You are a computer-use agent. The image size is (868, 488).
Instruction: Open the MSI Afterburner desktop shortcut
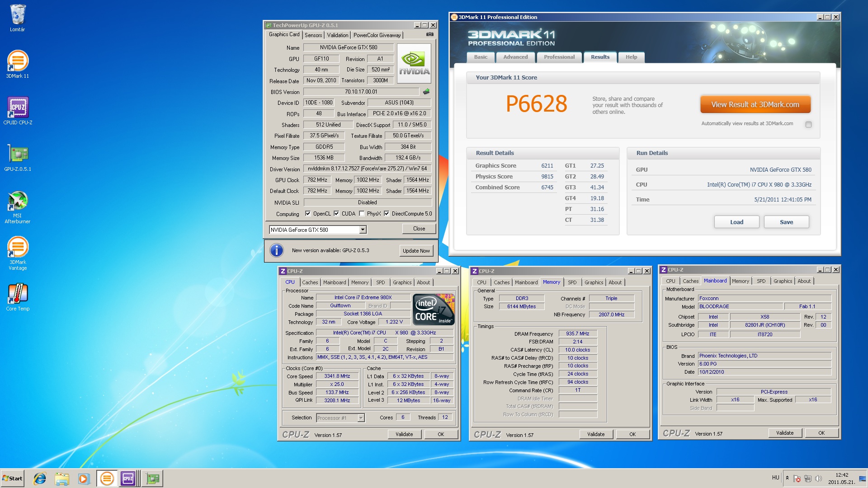(18, 201)
